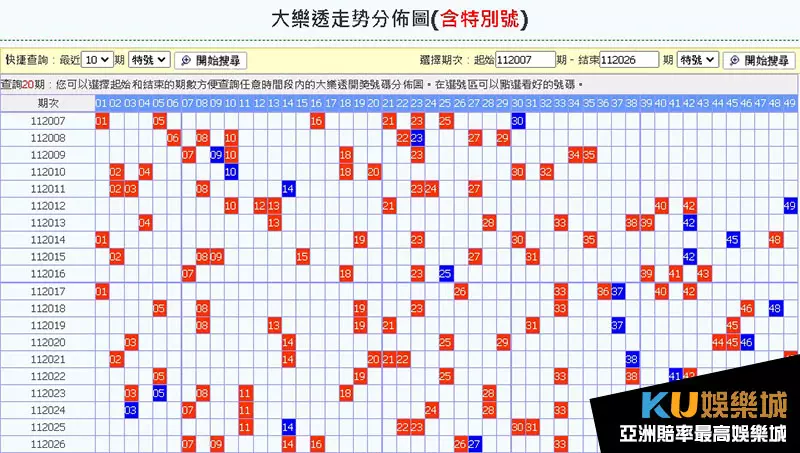Expand the 特號 dropdown beside the end period
This screenshot has height=453, width=800.
697,60
